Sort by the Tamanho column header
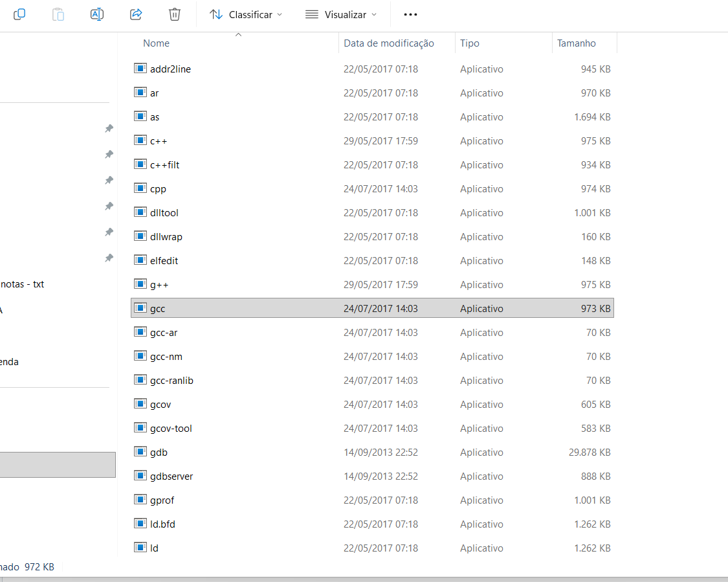The image size is (728, 582). click(576, 43)
